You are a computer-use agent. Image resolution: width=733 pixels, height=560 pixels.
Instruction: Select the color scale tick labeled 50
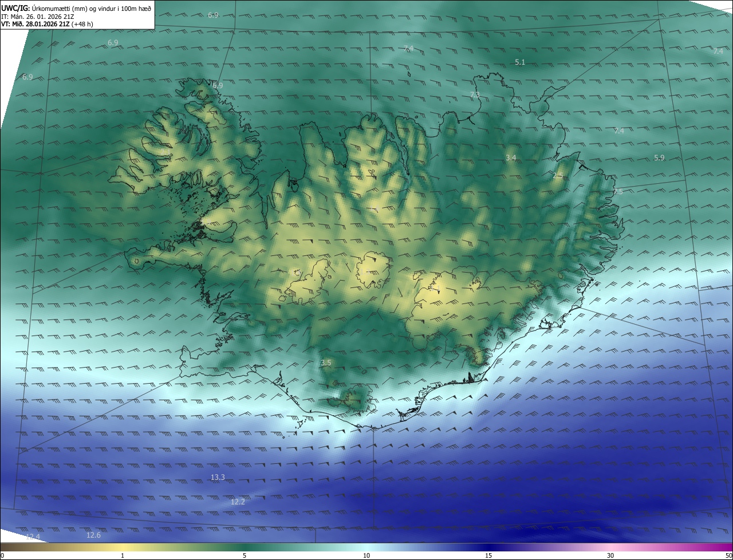(x=728, y=555)
